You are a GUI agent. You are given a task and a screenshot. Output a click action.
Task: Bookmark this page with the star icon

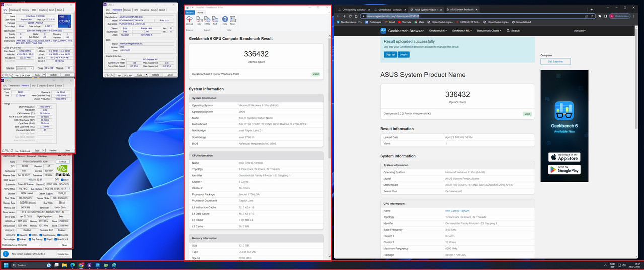[x=592, y=16]
